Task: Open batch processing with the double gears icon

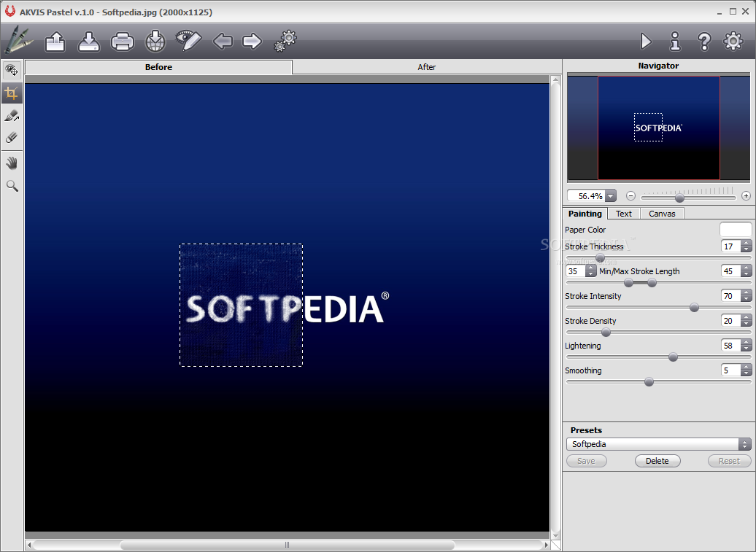Action: (285, 41)
